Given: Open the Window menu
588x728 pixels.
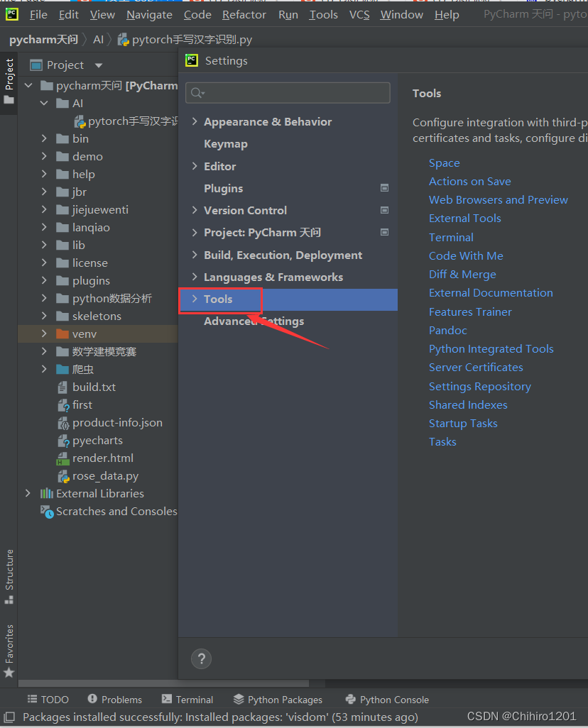Looking at the screenshot, I should click(402, 15).
